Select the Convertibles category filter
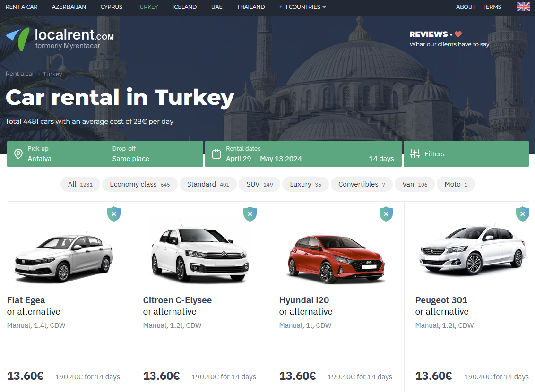This screenshot has width=535, height=392. click(361, 184)
